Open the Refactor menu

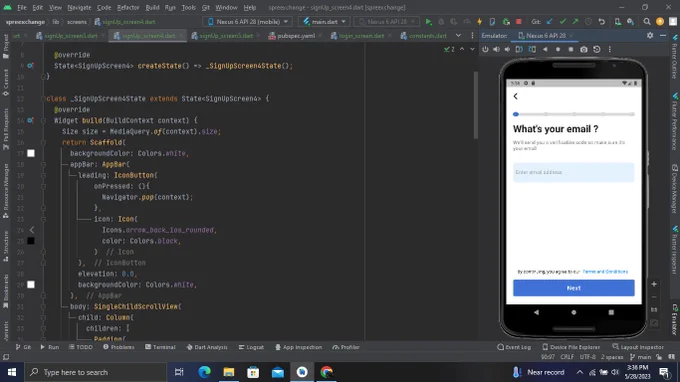(x=128, y=7)
